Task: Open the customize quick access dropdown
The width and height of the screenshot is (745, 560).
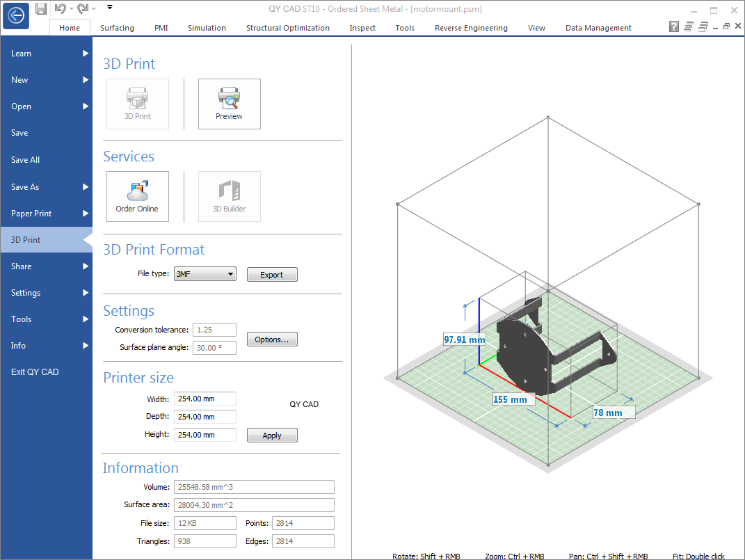Action: click(x=110, y=8)
